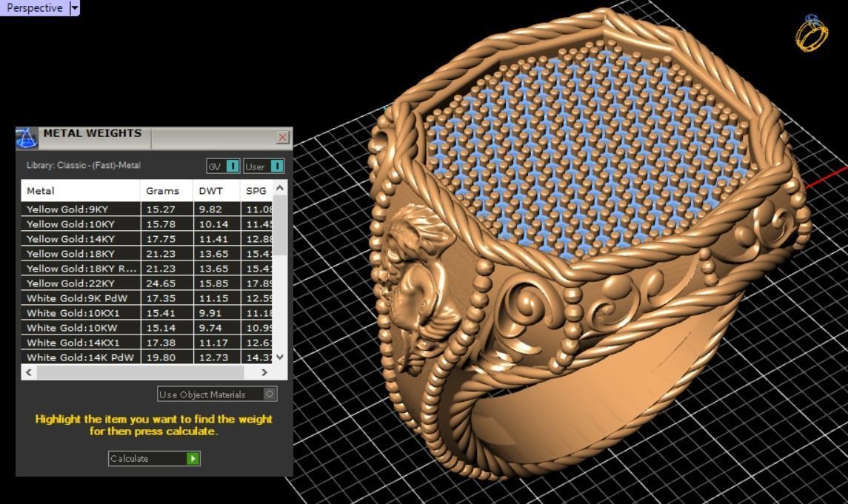This screenshot has height=504, width=848.
Task: Sort by the DWT column header
Action: (216, 191)
